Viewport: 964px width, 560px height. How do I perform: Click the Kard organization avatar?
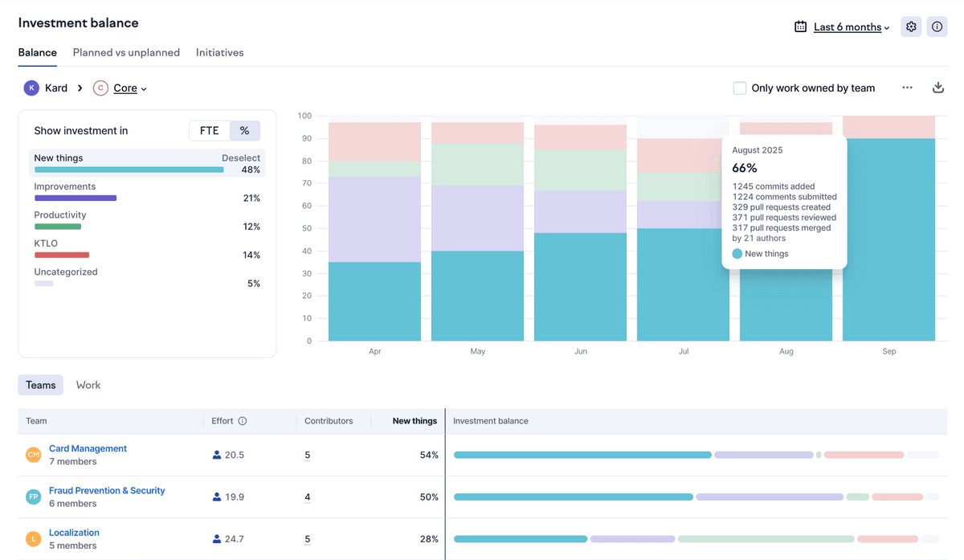pos(31,88)
